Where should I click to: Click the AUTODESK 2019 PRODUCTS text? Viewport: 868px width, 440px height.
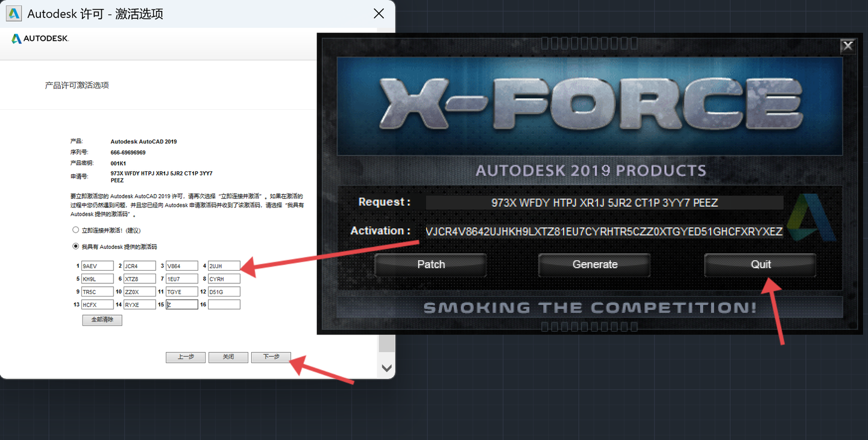point(591,171)
